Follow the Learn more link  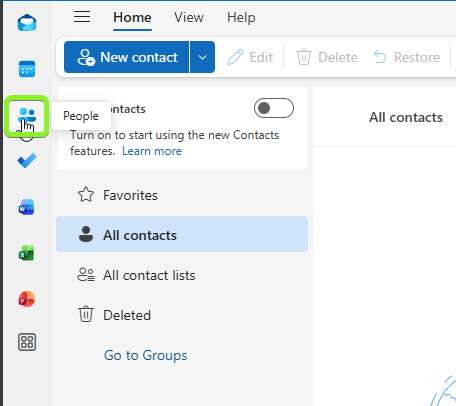[152, 151]
